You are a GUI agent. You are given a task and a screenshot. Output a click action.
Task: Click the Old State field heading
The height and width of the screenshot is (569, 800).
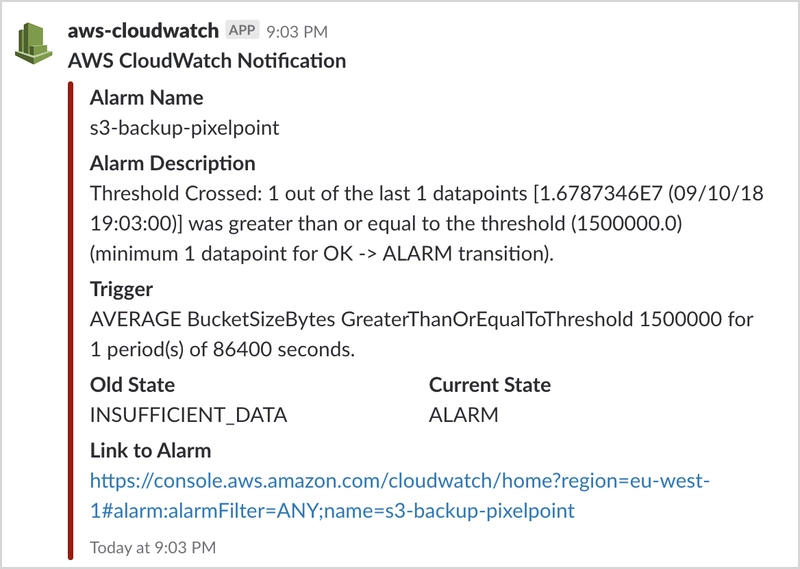pyautogui.click(x=132, y=385)
